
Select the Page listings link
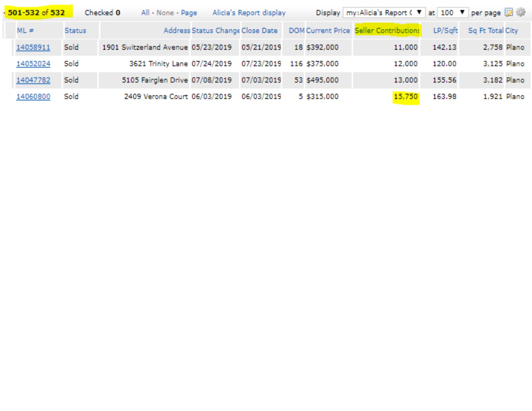click(x=189, y=13)
